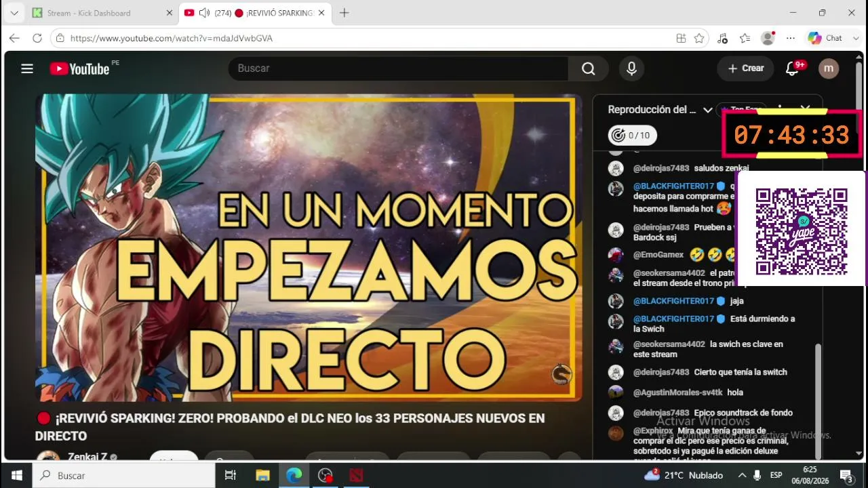Open the Dota 2 taskbar icon
This screenshot has height=488, width=868.
pyautogui.click(x=357, y=475)
